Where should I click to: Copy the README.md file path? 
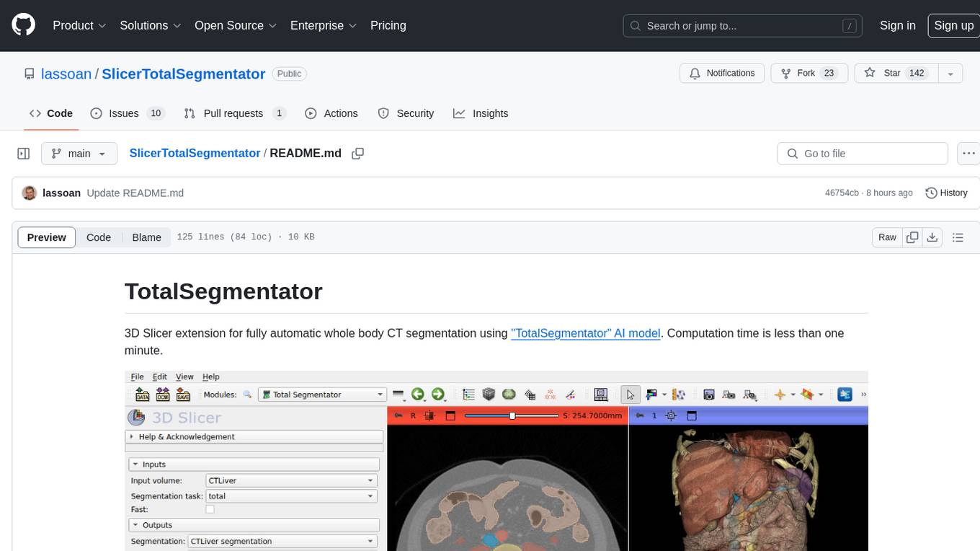tap(357, 154)
